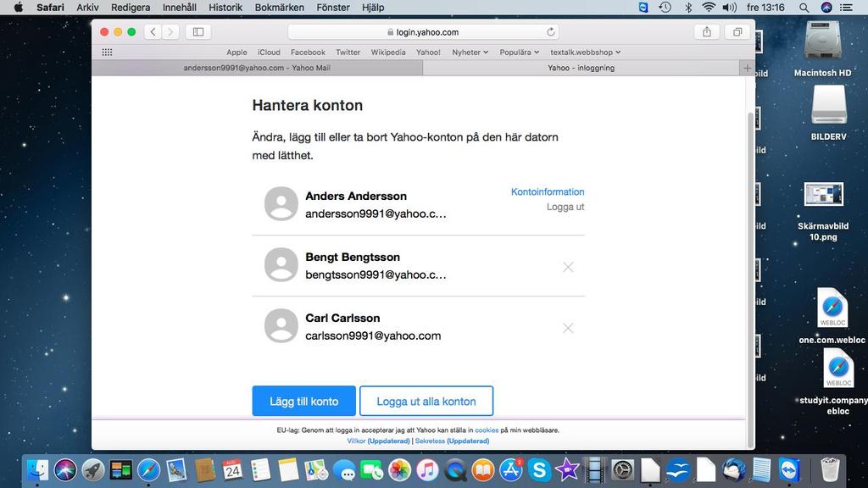Image resolution: width=868 pixels, height=488 pixels.
Task: Open the App Store from the Dock
Action: 511,470
